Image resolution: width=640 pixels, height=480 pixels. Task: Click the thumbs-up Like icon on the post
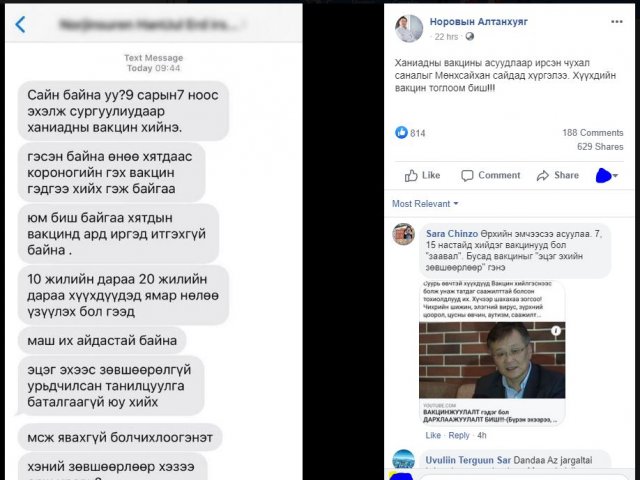tap(411, 176)
